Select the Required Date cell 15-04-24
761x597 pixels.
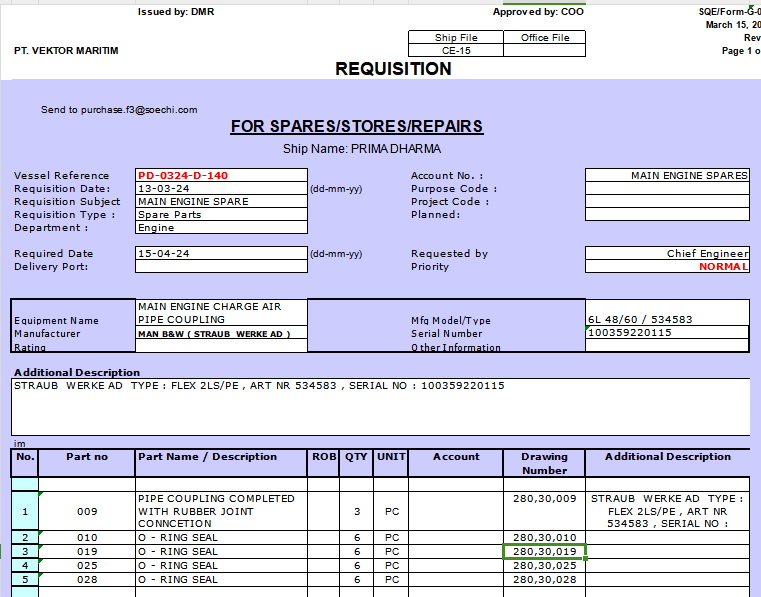[220, 253]
